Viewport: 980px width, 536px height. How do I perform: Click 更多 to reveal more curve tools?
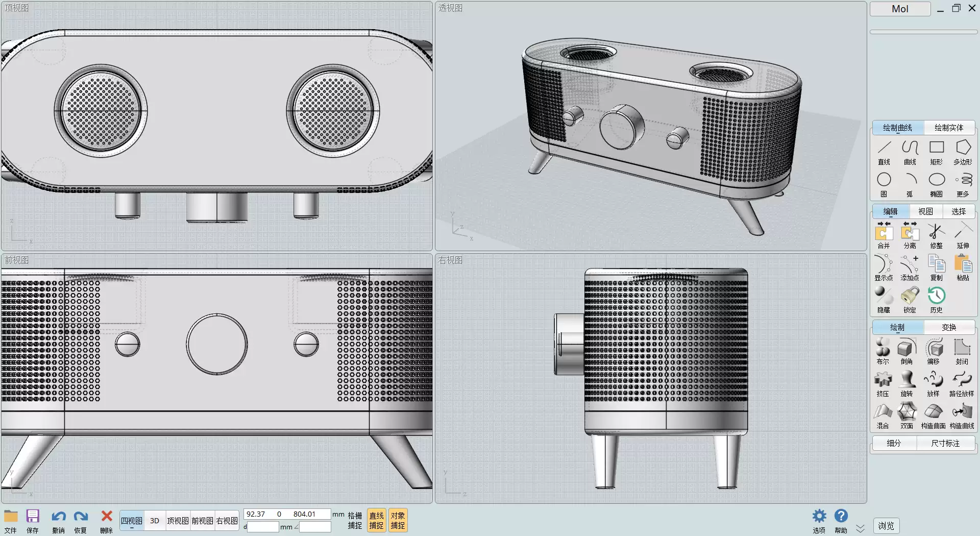pyautogui.click(x=962, y=184)
